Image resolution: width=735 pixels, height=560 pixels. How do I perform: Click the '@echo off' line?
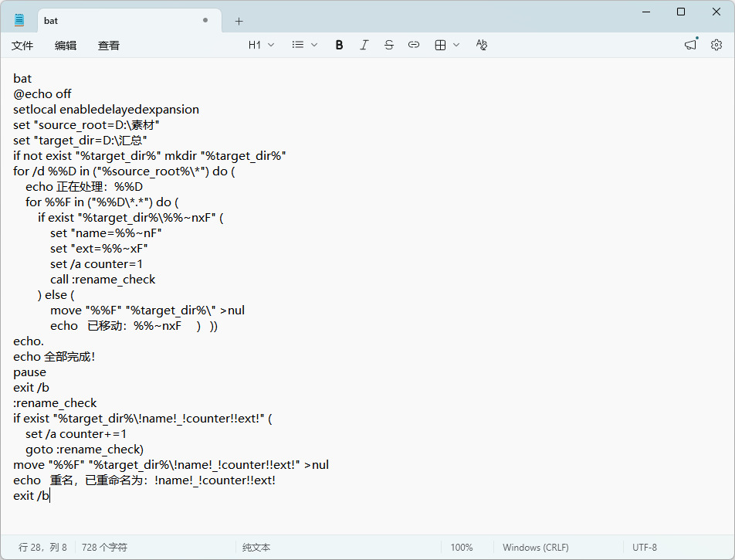click(x=42, y=93)
